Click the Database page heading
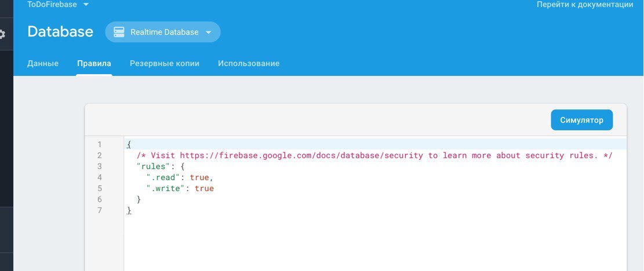This screenshot has height=271, width=644. [60, 32]
